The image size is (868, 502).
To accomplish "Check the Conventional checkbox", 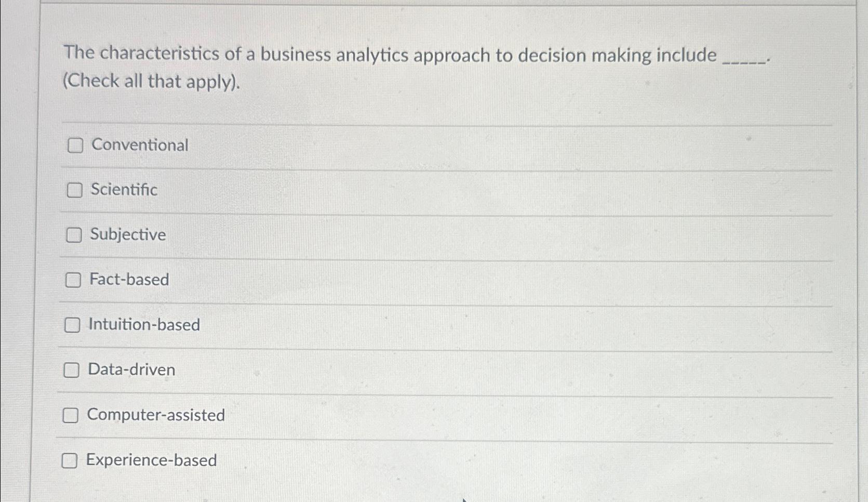I will pos(75,146).
